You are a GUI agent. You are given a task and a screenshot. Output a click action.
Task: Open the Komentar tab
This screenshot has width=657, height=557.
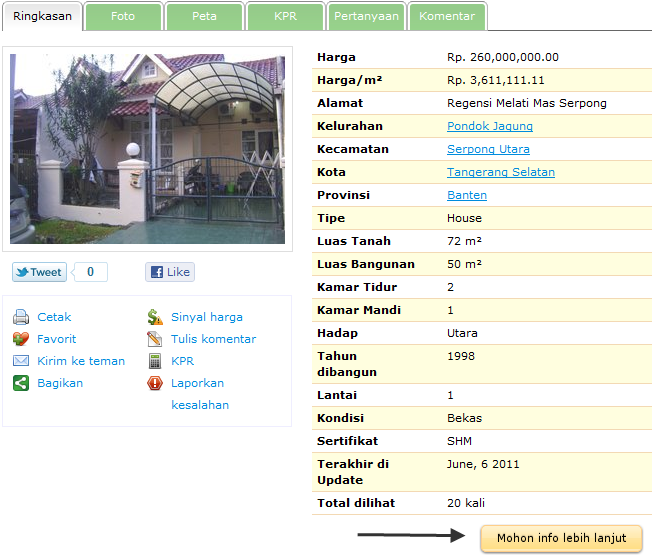(x=447, y=16)
